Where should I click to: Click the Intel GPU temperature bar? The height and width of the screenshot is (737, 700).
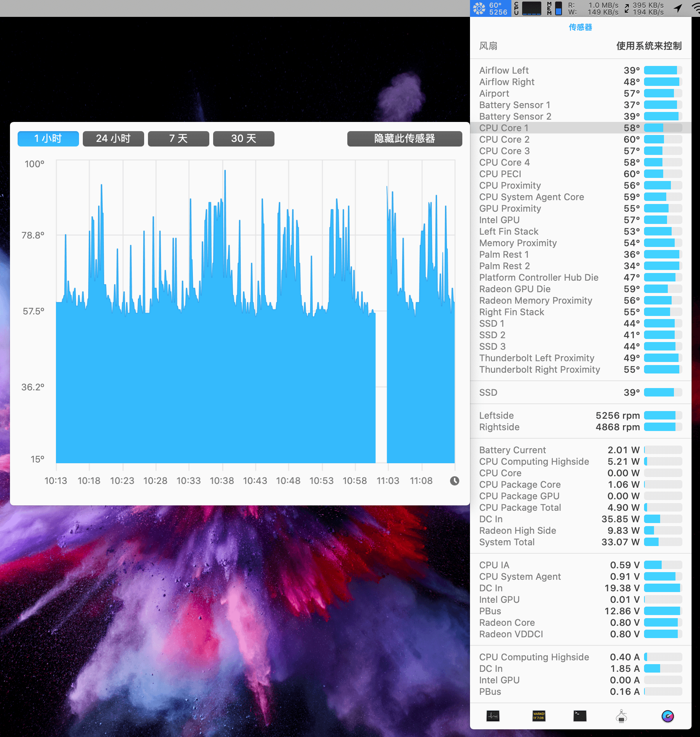pos(663,220)
